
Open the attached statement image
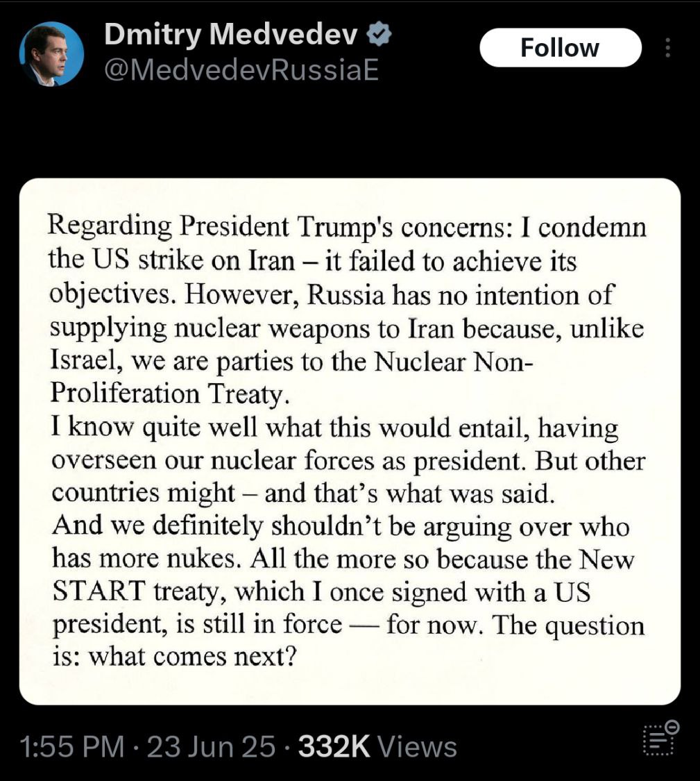tap(350, 442)
